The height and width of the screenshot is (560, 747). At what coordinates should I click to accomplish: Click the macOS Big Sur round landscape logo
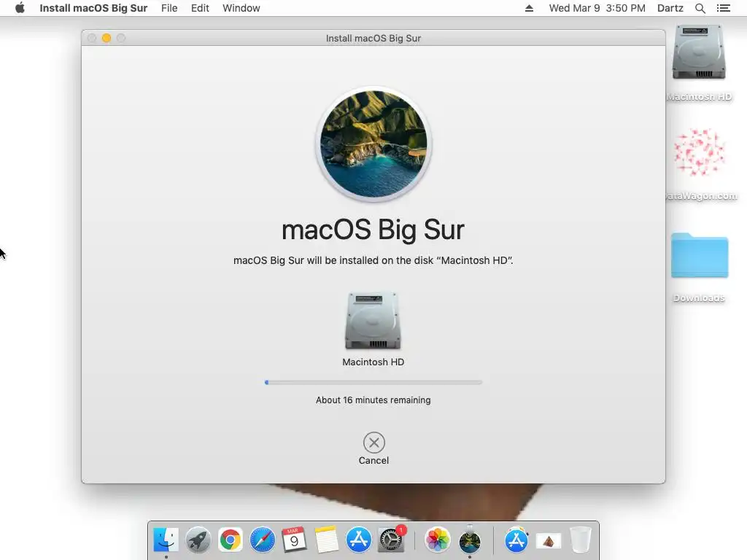(374, 144)
